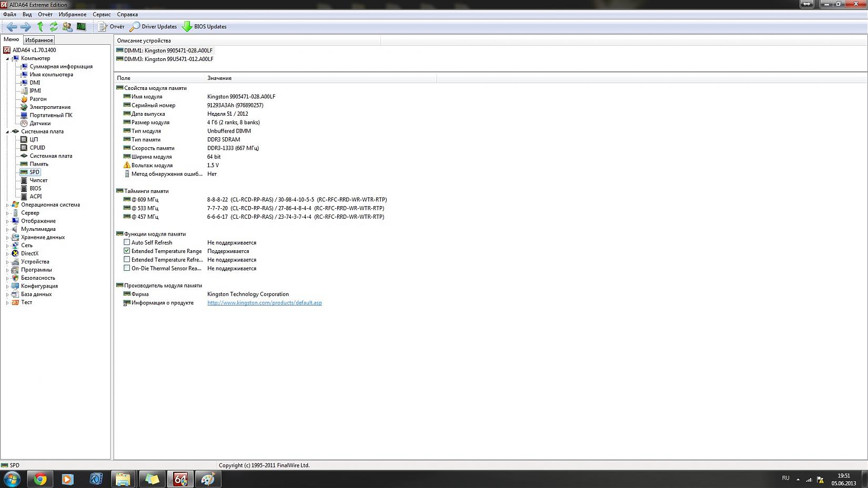This screenshot has width=868, height=488.
Task: Expand the Операционная система node
Action: tap(7, 205)
